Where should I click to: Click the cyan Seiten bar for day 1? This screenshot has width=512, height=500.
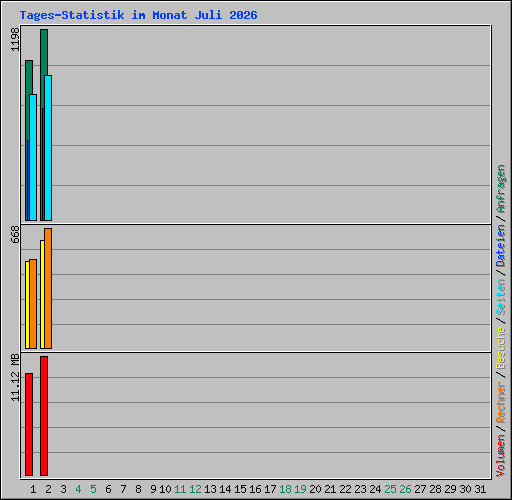(33, 157)
